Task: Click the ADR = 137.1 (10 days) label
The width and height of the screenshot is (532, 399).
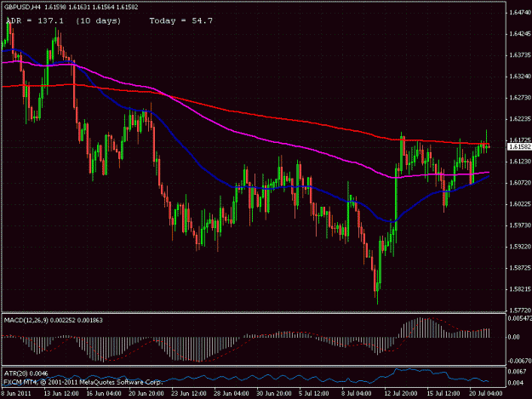Action: tap(64, 21)
